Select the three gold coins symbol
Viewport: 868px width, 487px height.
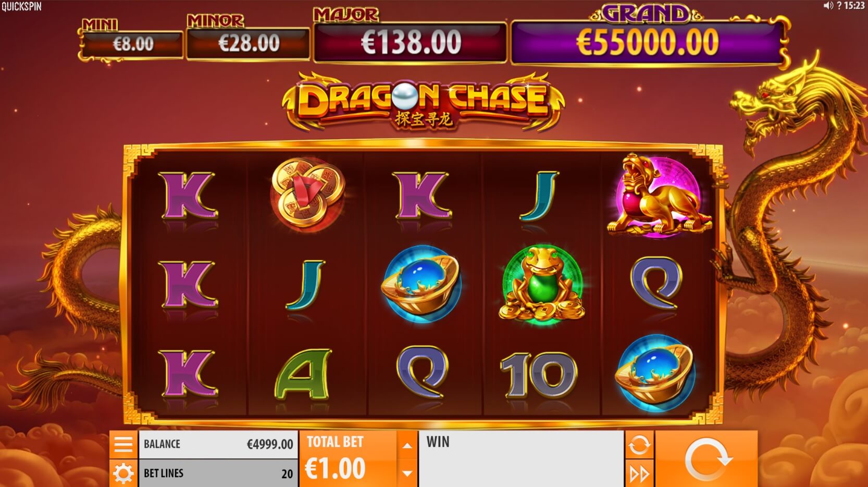pos(307,194)
